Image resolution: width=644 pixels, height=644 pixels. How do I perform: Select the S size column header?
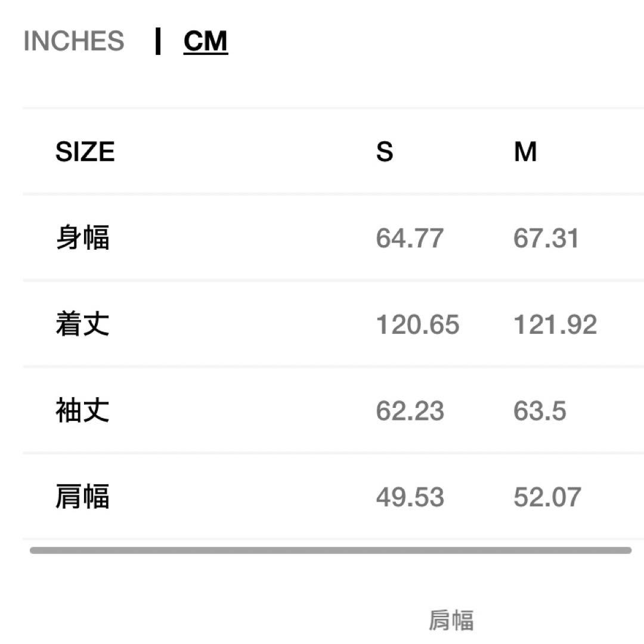(385, 151)
